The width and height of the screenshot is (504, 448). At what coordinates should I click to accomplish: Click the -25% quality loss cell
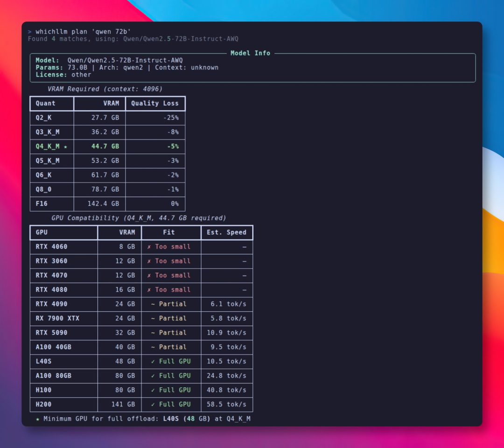[x=171, y=118]
